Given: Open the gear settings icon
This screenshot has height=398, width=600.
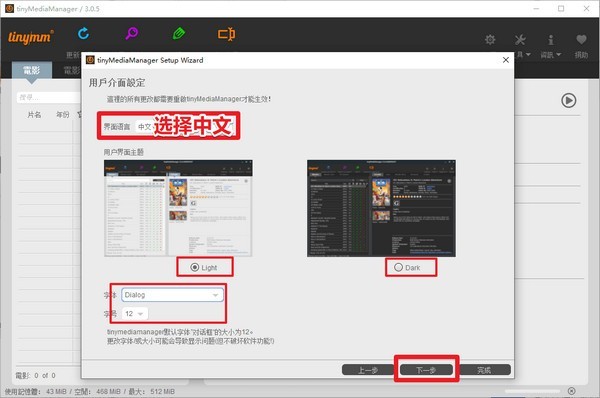Looking at the screenshot, I should point(490,39).
